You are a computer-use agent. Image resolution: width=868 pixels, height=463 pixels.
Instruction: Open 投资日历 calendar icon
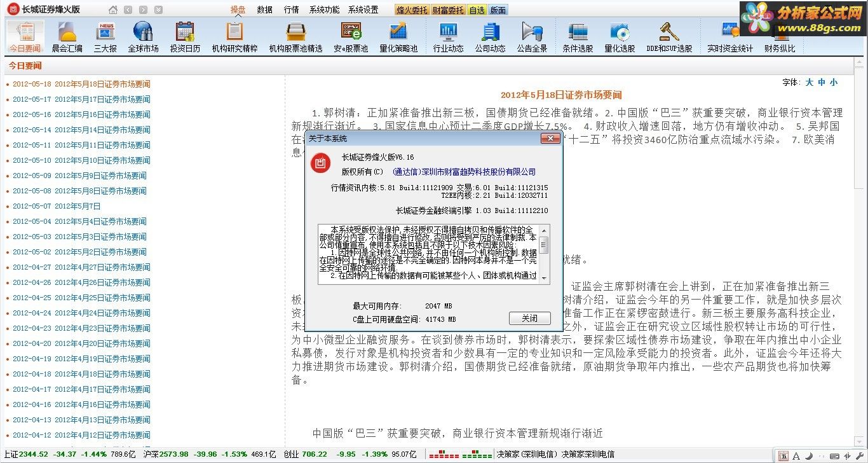(185, 37)
